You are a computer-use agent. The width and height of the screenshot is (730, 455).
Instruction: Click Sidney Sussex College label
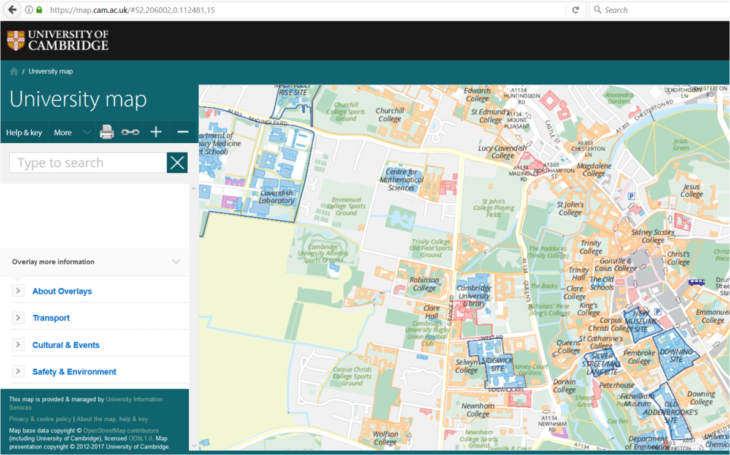click(x=653, y=236)
